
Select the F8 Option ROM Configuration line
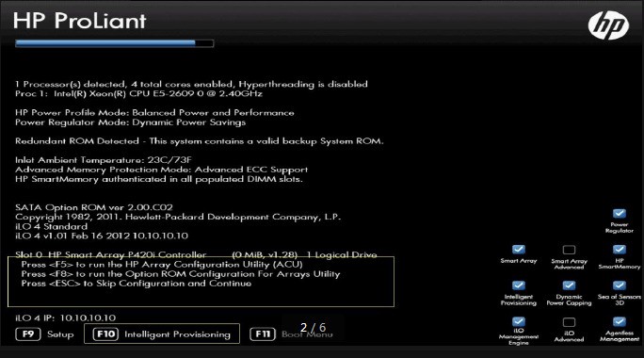(x=181, y=274)
